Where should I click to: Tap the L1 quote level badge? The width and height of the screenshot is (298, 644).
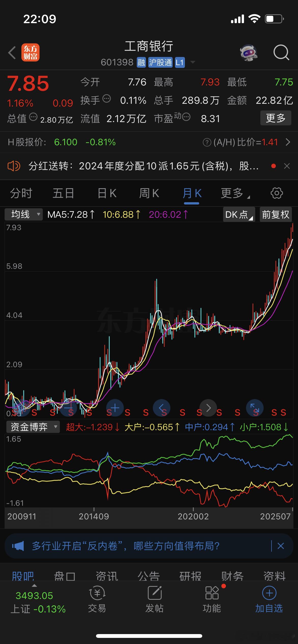[180, 63]
